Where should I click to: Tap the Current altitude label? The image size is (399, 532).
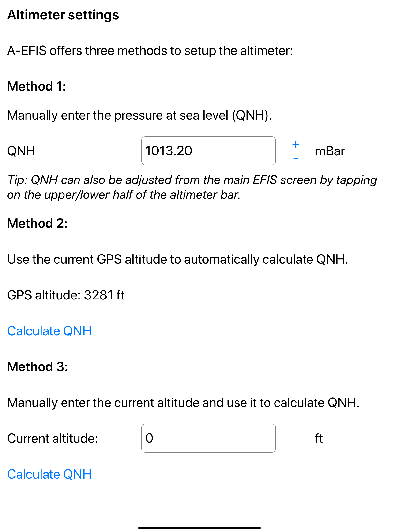[53, 439]
